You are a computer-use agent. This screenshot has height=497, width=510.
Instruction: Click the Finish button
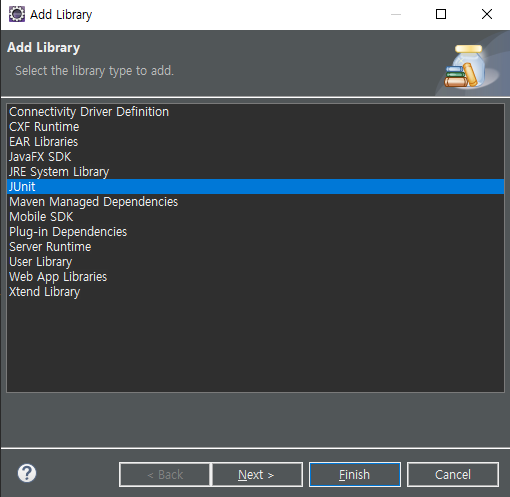355,474
